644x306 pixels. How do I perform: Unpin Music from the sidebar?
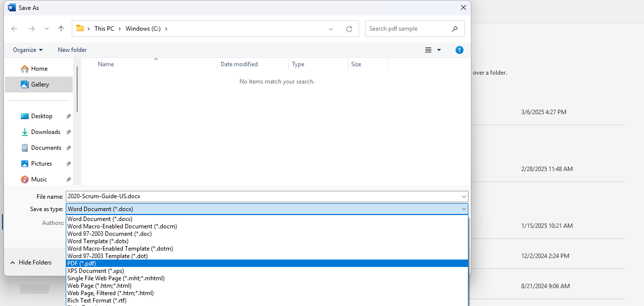click(x=69, y=179)
